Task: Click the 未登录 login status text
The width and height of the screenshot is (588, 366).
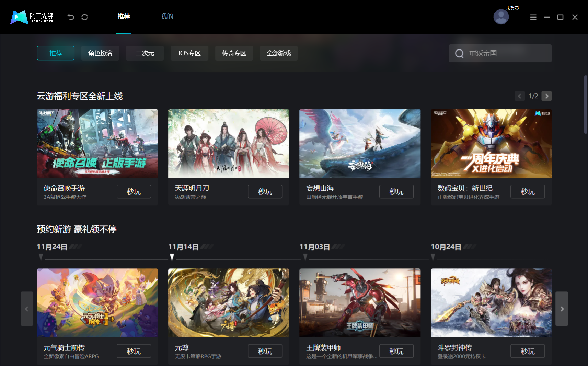Action: pos(512,8)
